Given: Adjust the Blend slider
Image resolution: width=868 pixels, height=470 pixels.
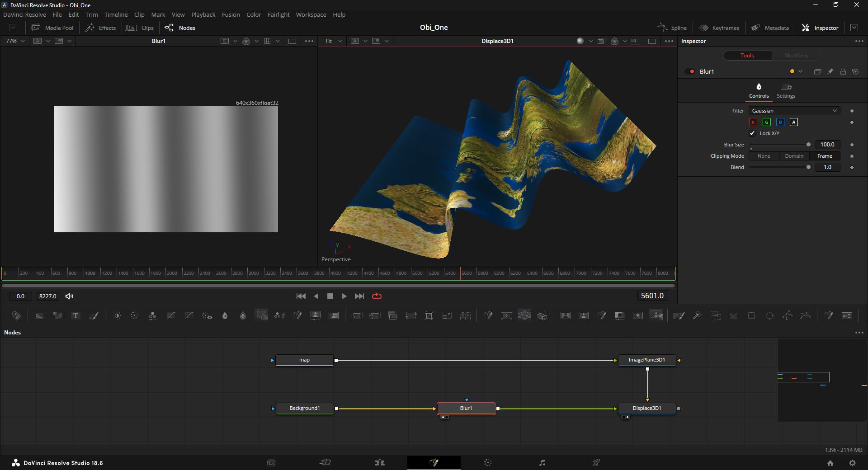Looking at the screenshot, I should tap(780, 167).
